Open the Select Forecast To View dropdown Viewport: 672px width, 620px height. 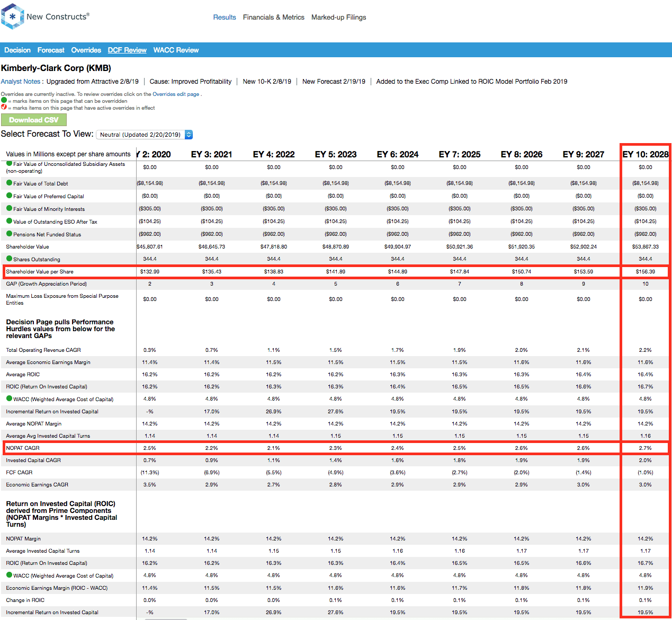pos(145,135)
